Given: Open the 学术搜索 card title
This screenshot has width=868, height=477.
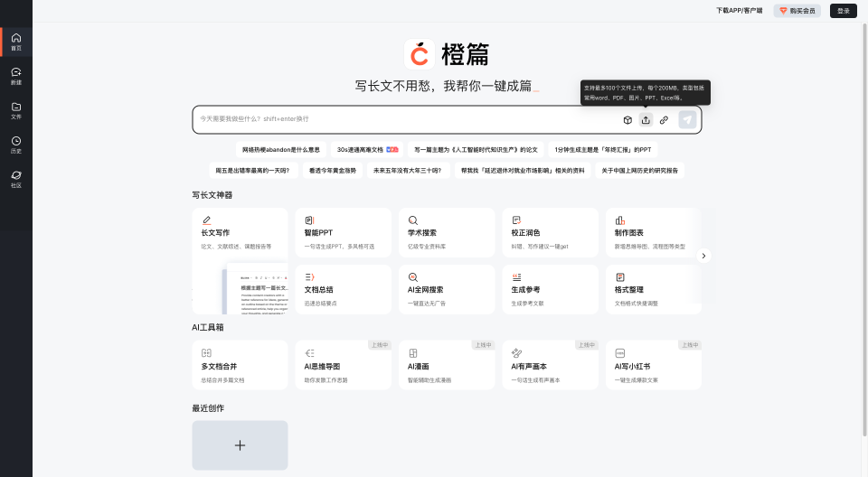Looking at the screenshot, I should click(422, 233).
